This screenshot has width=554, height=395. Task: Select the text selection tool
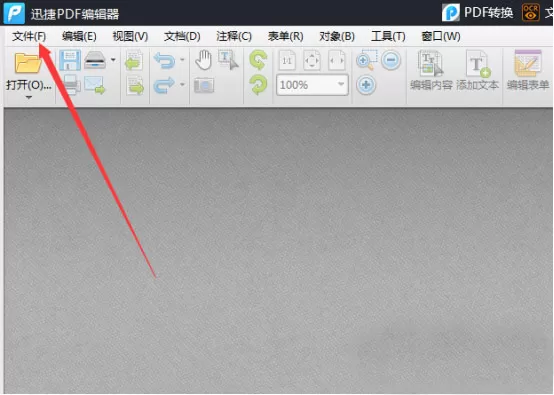click(x=228, y=60)
